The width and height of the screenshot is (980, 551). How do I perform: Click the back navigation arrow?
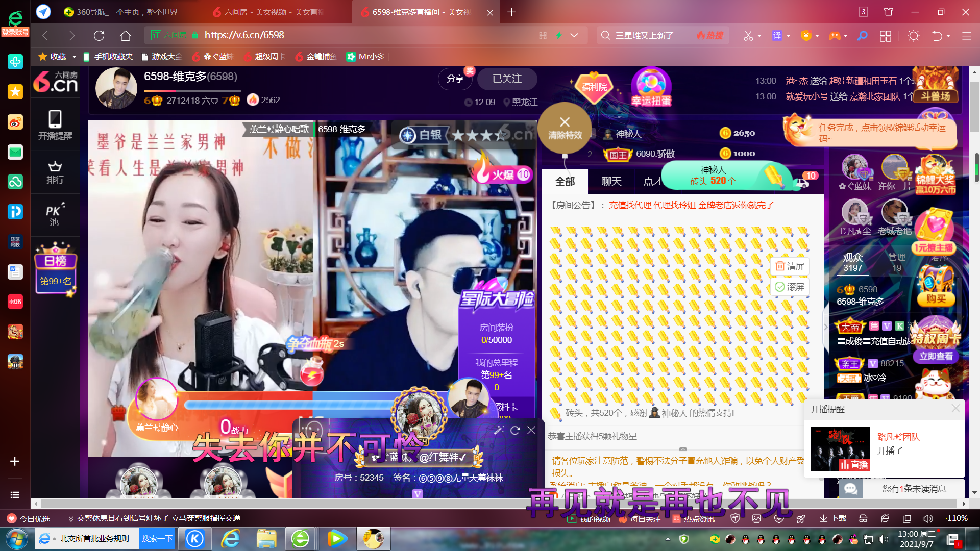45,36
